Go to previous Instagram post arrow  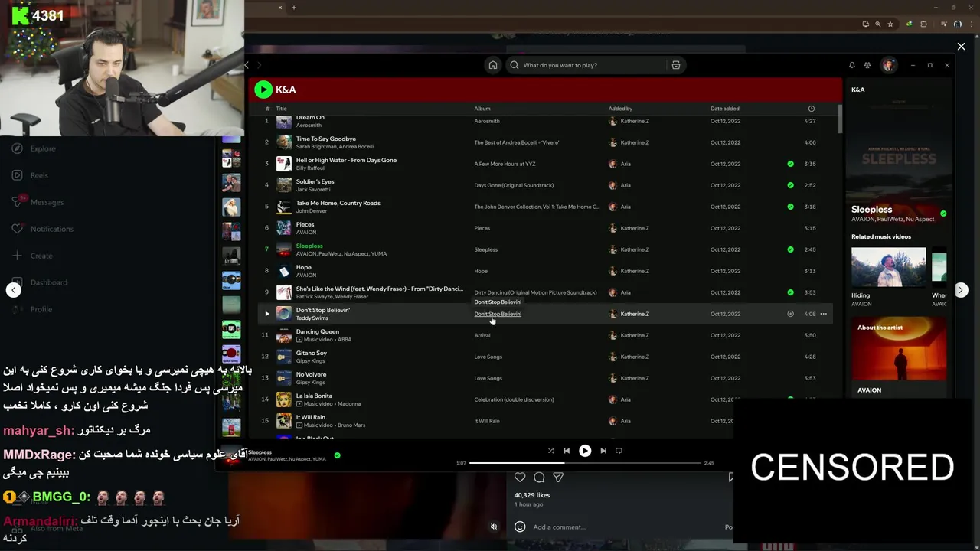click(x=14, y=290)
